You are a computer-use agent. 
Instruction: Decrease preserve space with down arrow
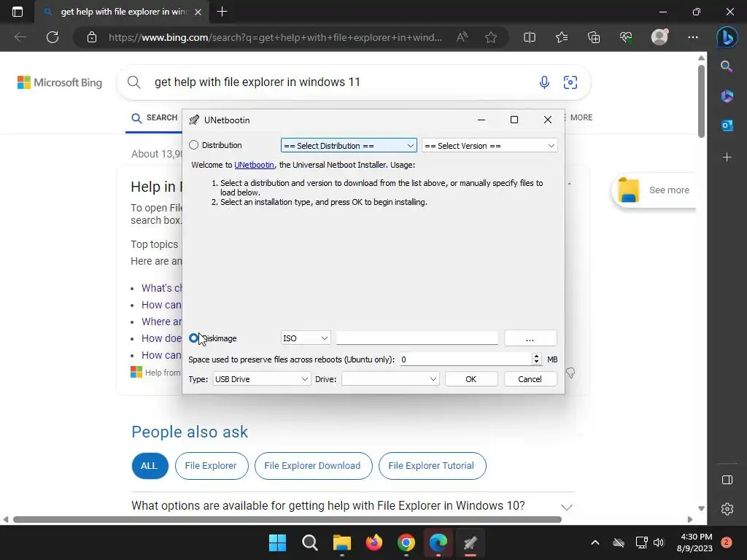[536, 363]
